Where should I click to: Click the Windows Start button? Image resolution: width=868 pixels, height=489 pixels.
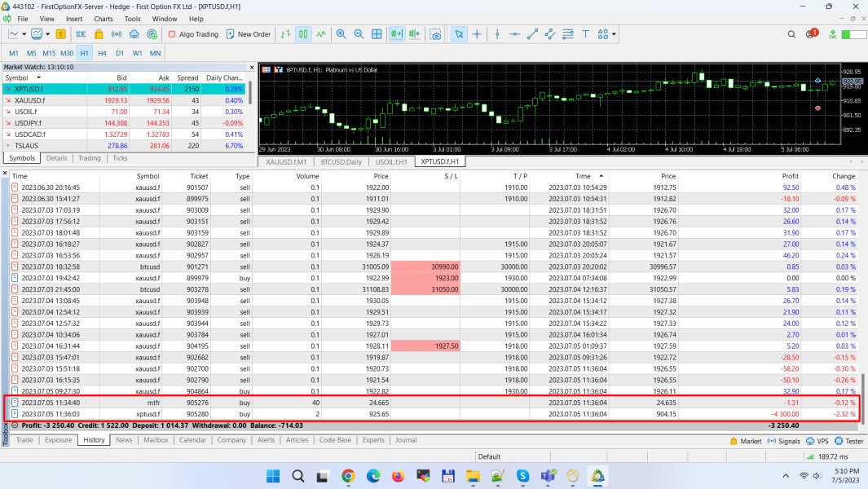pyautogui.click(x=273, y=476)
